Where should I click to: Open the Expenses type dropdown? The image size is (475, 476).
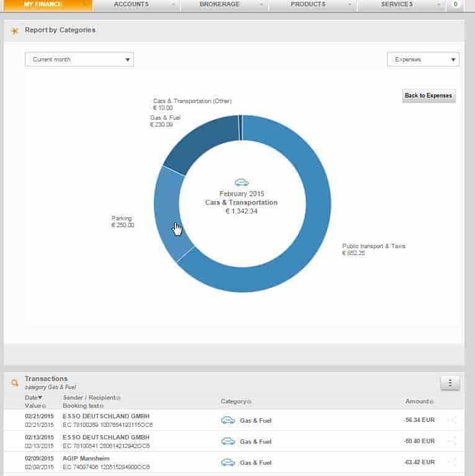click(x=423, y=60)
